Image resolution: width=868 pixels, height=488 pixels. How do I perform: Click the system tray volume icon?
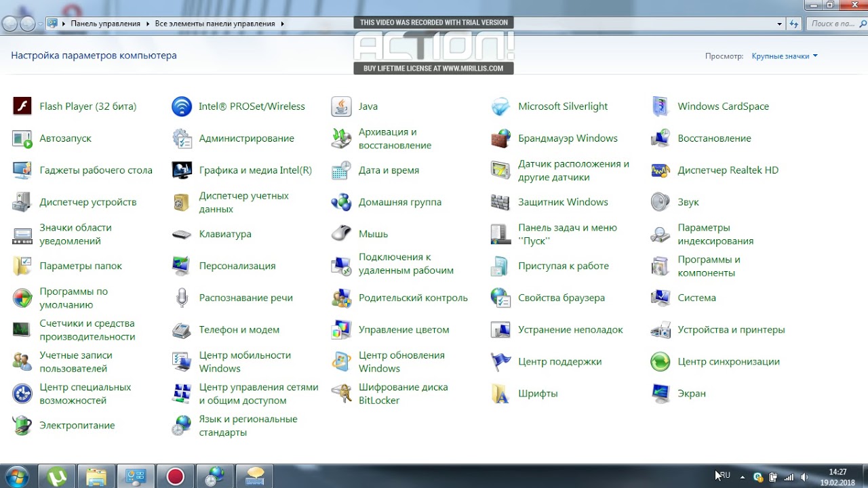[804, 477]
